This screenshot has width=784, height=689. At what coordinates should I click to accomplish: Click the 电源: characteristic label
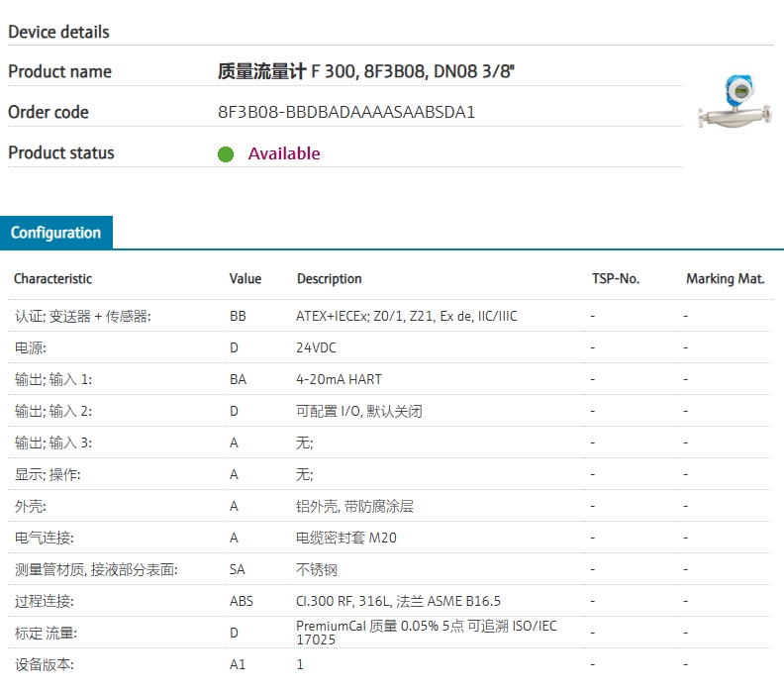tap(30, 347)
